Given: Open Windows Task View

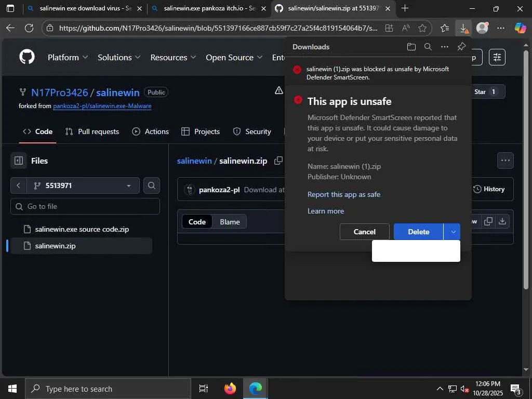Looking at the screenshot, I should pos(204,389).
